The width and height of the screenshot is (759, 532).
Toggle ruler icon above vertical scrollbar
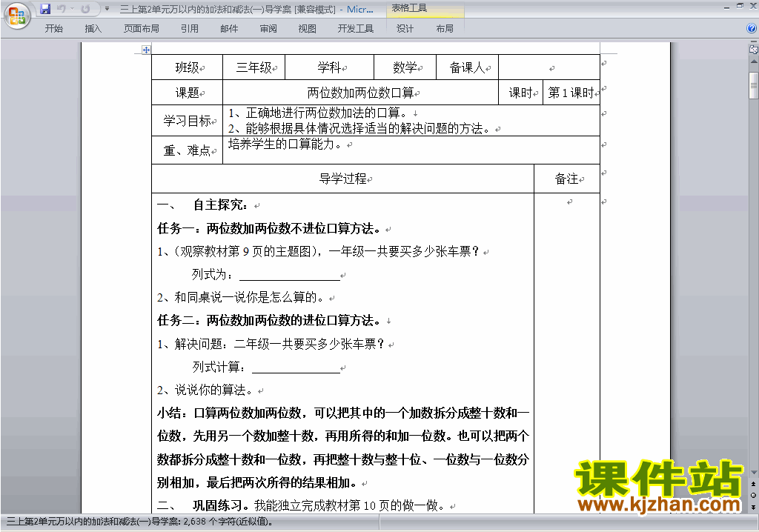click(x=753, y=49)
